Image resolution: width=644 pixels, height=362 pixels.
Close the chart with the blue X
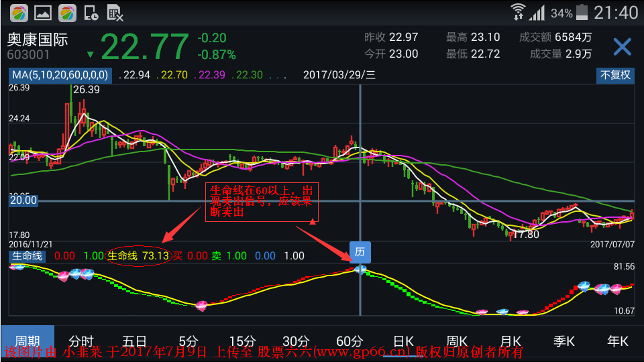pos(622,47)
